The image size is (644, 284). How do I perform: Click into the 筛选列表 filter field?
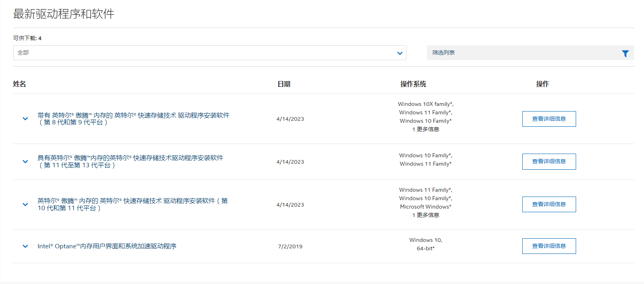[x=530, y=53]
